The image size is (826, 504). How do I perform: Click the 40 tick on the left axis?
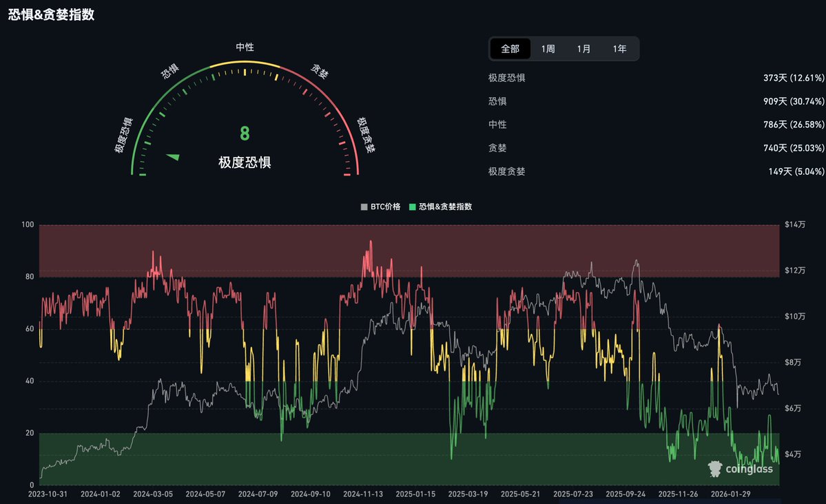coord(30,381)
